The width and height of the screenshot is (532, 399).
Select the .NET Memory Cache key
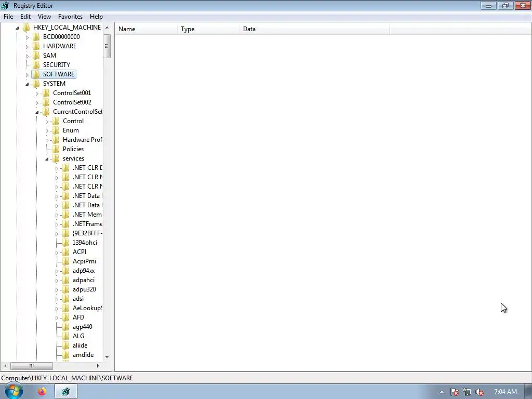click(87, 215)
